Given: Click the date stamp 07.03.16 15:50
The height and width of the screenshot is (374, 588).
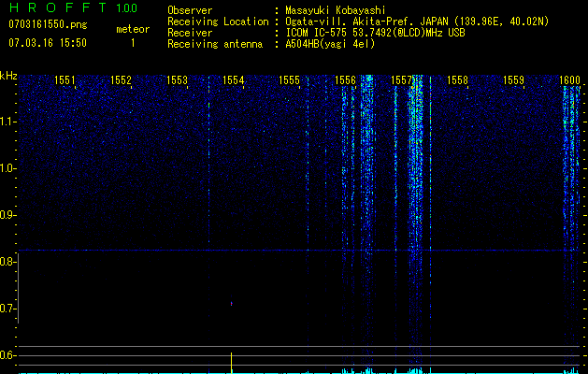Looking at the screenshot, I should [x=48, y=43].
